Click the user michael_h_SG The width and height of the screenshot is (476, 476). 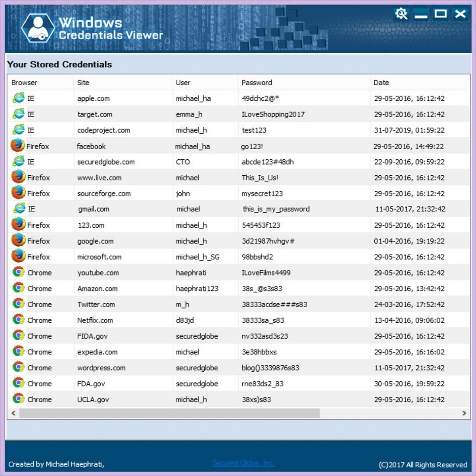point(198,257)
